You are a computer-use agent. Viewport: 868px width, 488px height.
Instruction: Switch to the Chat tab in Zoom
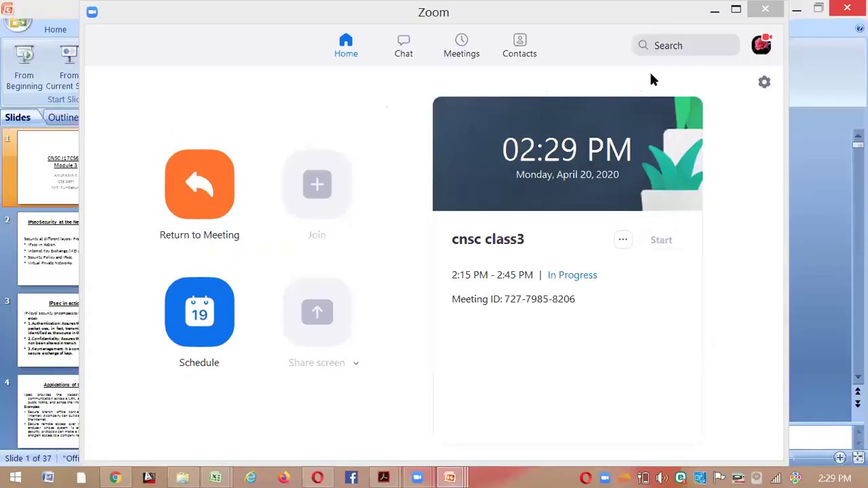[x=403, y=45]
